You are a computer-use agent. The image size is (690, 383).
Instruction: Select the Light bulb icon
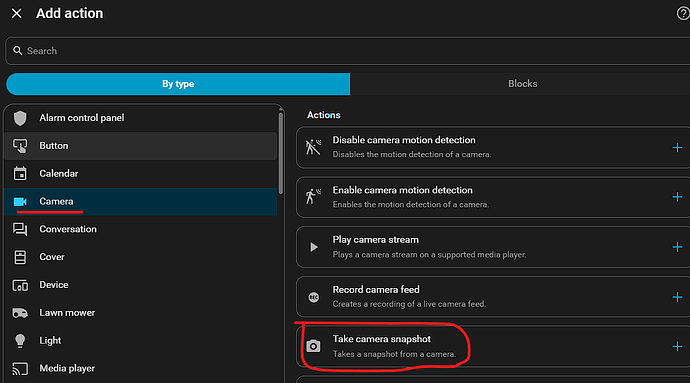[x=20, y=341]
